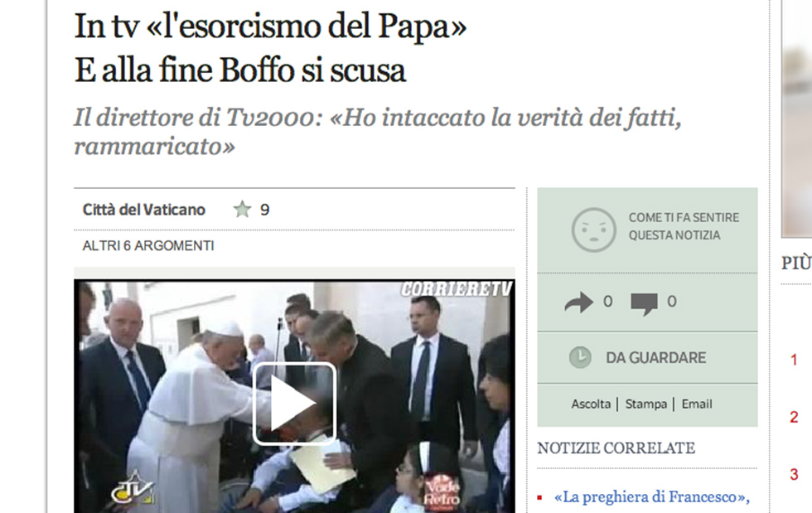
Task: Email this article
Action: (x=697, y=404)
